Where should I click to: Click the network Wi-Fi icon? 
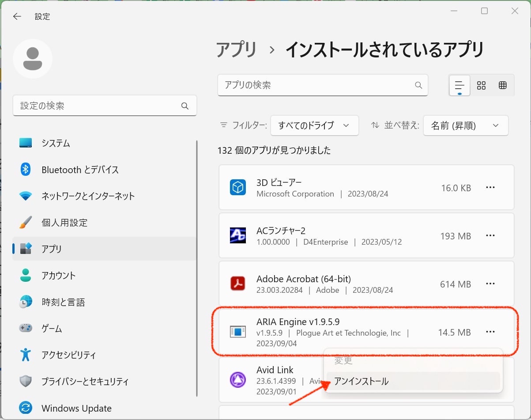26,196
